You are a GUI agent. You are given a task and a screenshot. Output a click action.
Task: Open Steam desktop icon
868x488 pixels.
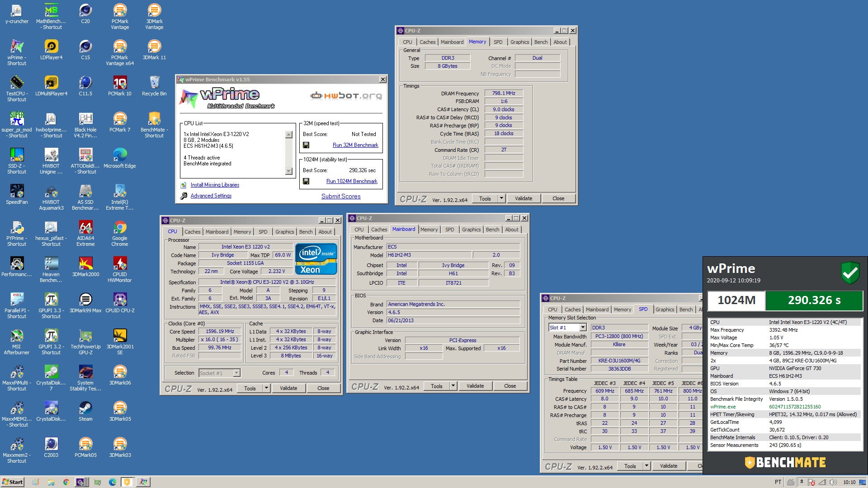(85, 411)
